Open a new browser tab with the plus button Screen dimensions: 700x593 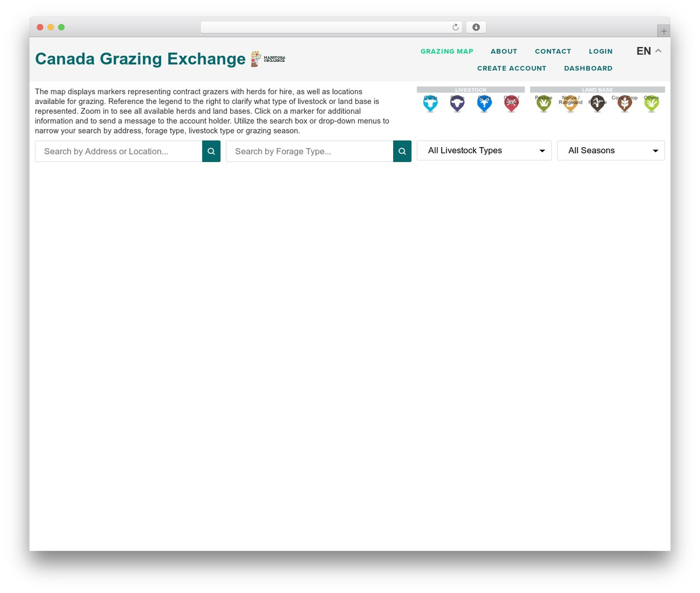[x=663, y=31]
